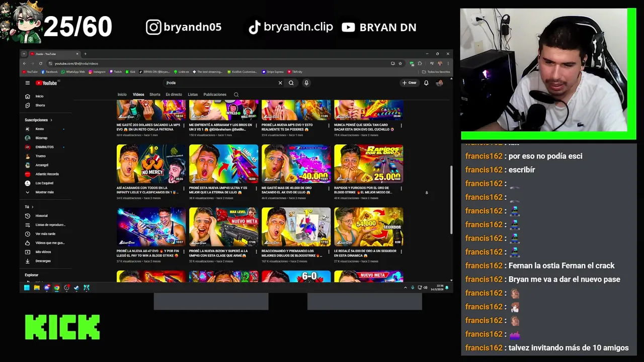Open YouTube notifications bell

426,83
